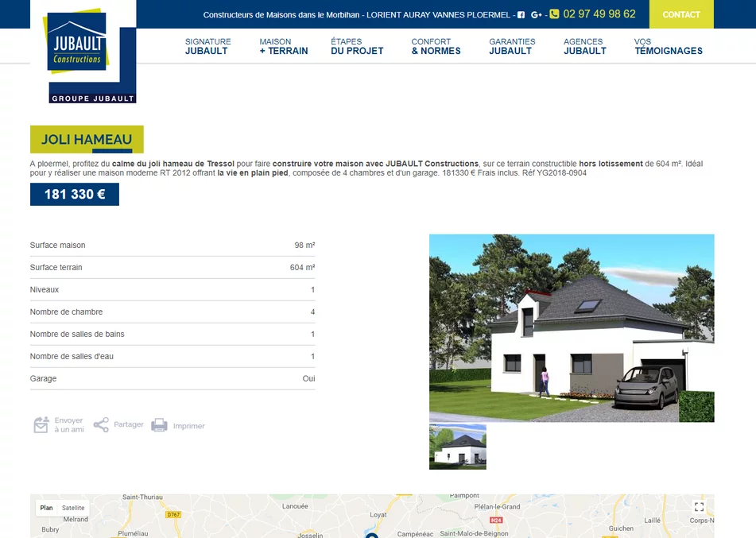Open the Agences Jubault menu
This screenshot has width=756, height=538.
pos(584,46)
